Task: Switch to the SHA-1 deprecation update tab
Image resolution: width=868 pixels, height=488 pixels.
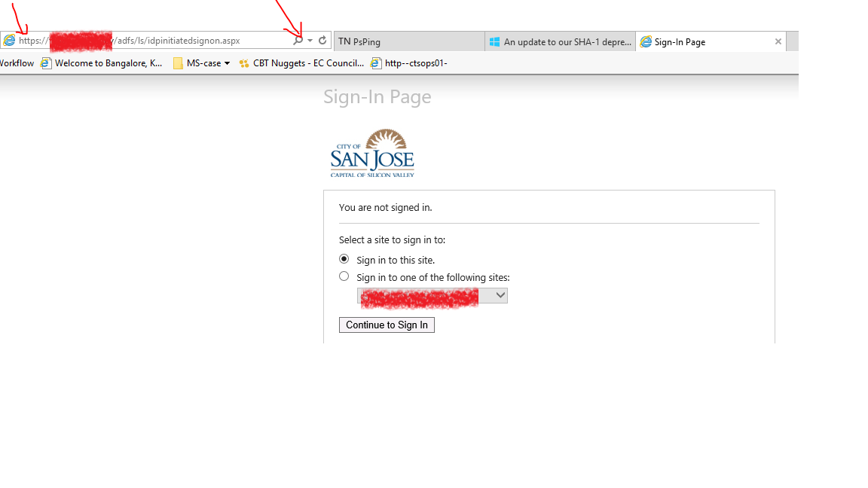Action: click(561, 41)
